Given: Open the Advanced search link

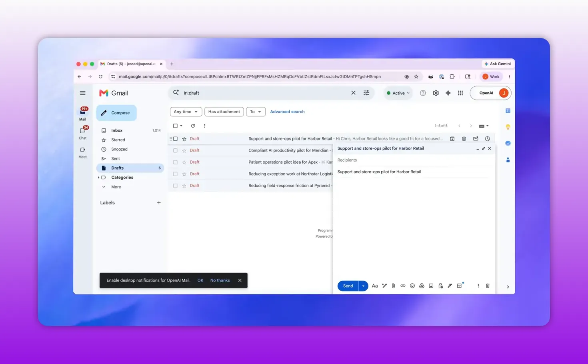Looking at the screenshot, I should (287, 112).
